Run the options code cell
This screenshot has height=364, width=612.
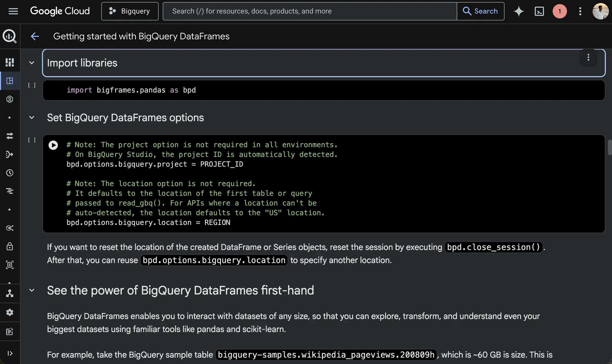[x=53, y=145]
